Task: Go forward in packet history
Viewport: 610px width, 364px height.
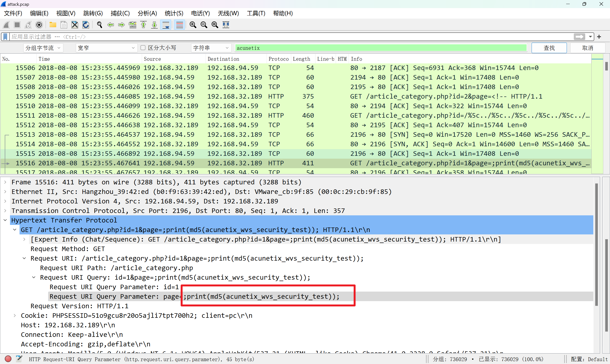Action: coord(122,25)
